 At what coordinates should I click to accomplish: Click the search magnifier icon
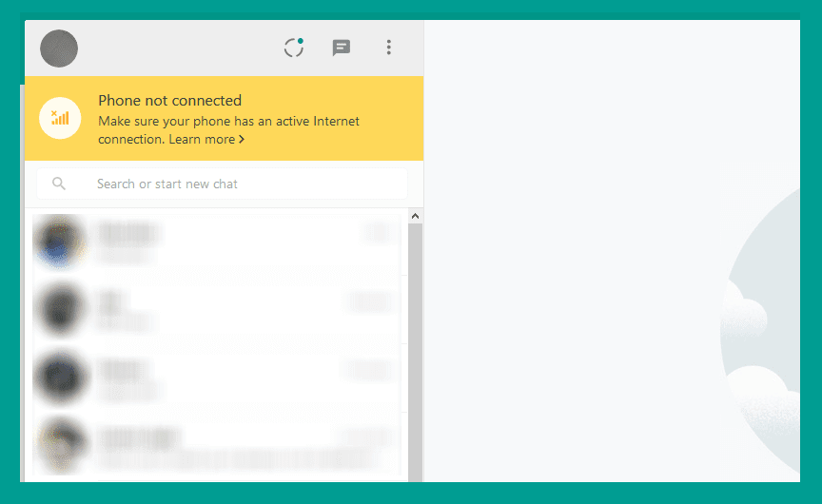click(x=59, y=184)
